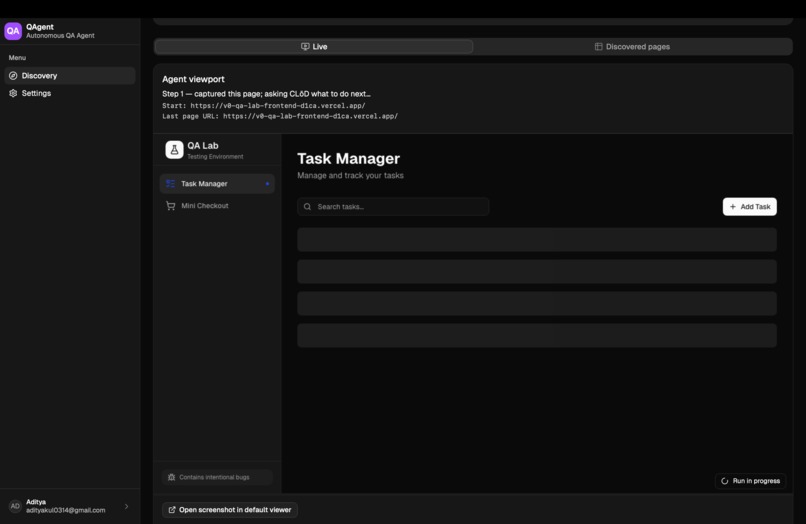Viewport: 806px width, 524px height.
Task: Click the purple QA logo icon
Action: 13,31
